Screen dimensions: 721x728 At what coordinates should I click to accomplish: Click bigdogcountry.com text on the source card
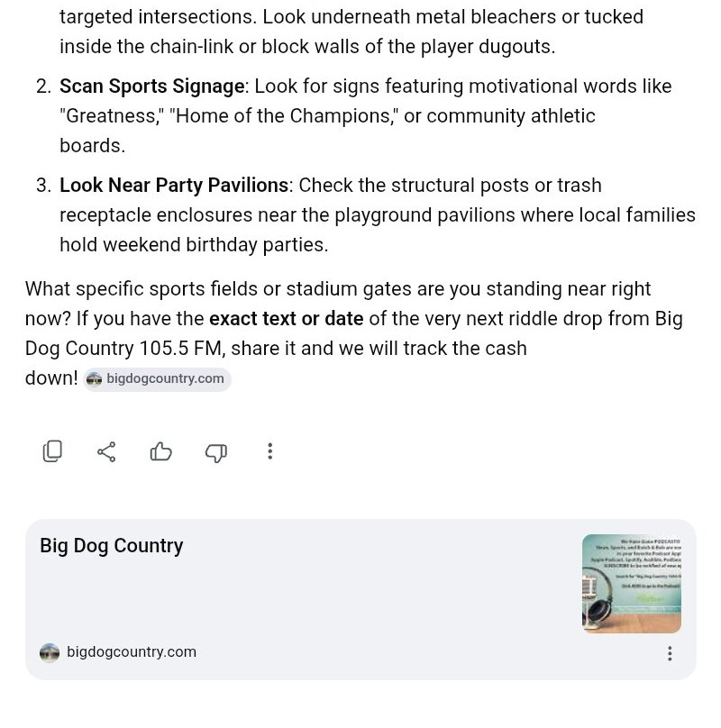point(132,651)
